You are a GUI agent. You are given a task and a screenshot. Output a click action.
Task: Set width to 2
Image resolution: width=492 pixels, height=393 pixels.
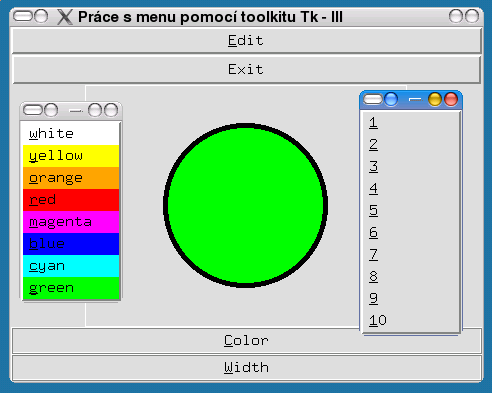(411, 145)
